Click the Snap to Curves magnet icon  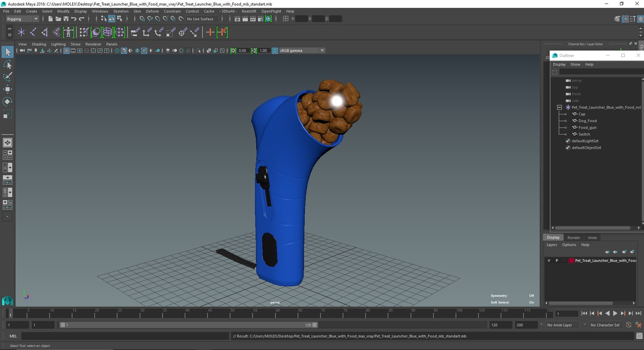(150, 19)
